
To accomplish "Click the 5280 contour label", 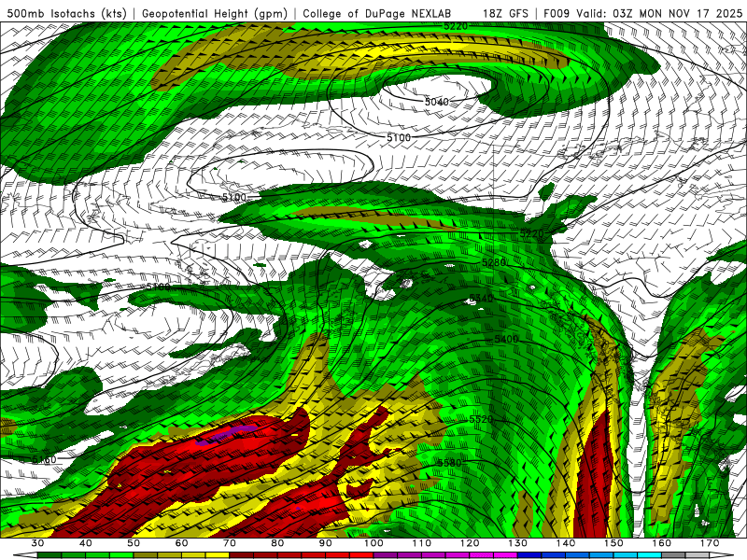I will tap(494, 262).
